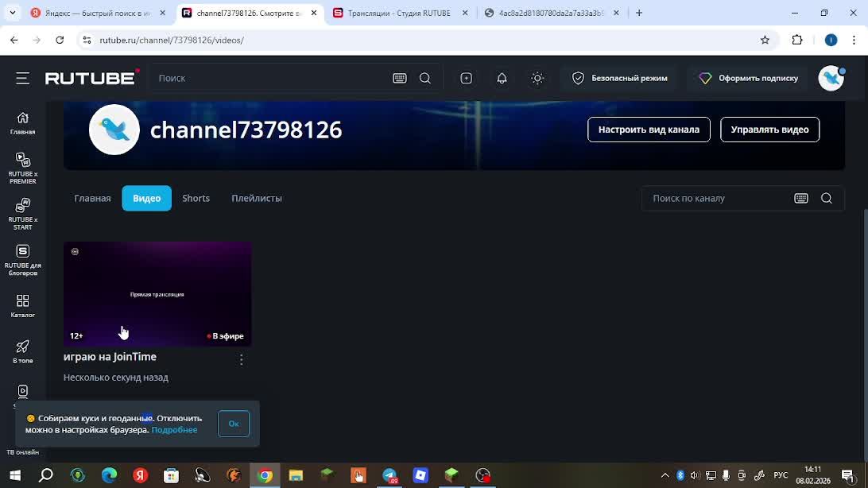Switch to Яндекс browser tab
Screen dimensions: 868x488
tap(98, 13)
